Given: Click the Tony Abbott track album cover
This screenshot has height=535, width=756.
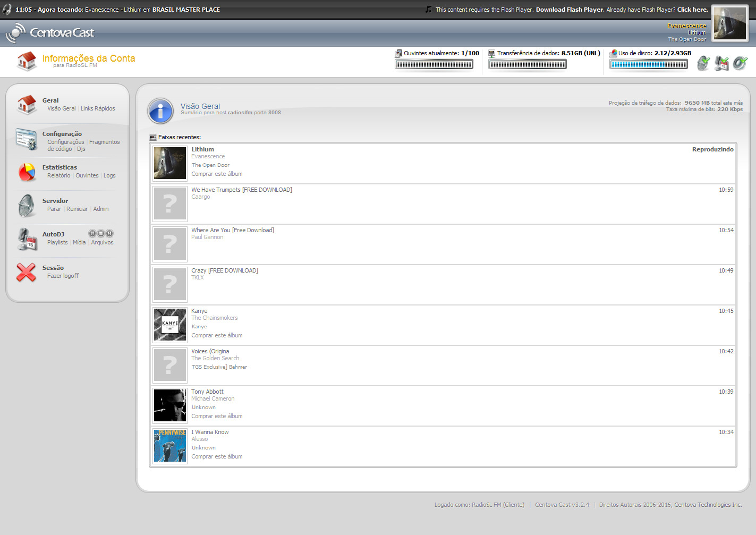Looking at the screenshot, I should (170, 405).
